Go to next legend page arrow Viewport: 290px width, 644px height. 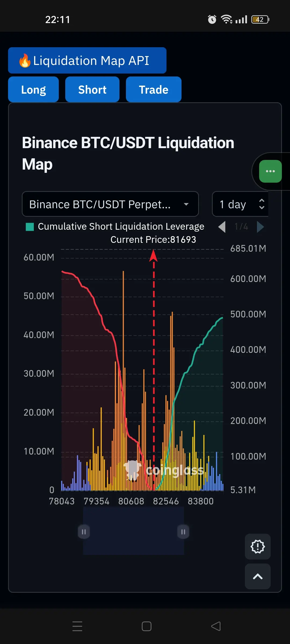[x=260, y=227]
